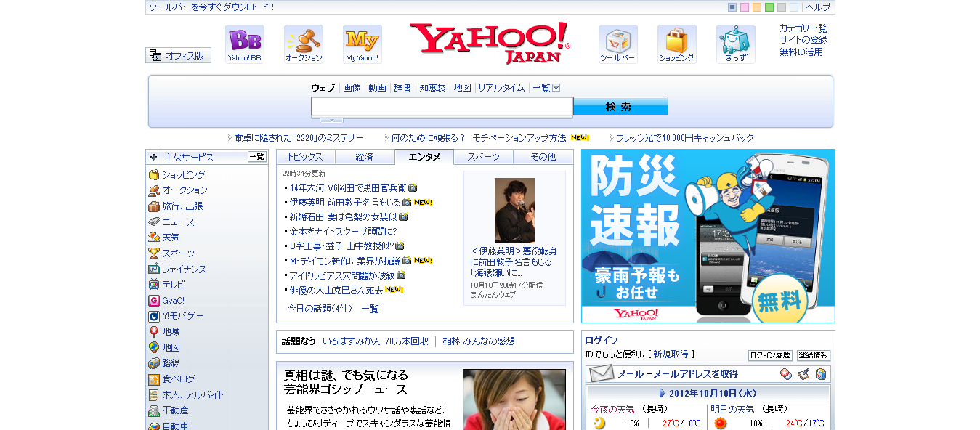This screenshot has height=430, width=980.
Task: Select the green theme color swatch
Action: pyautogui.click(x=769, y=7)
